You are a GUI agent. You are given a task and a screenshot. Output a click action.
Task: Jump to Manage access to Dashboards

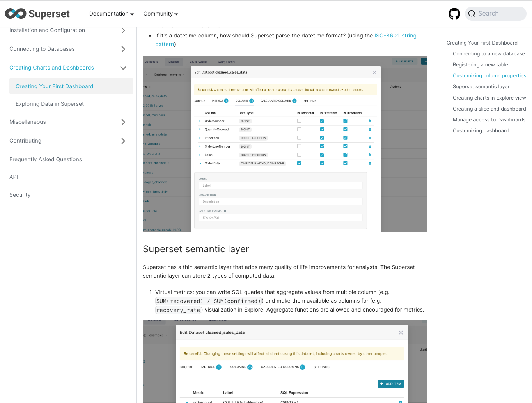489,120
